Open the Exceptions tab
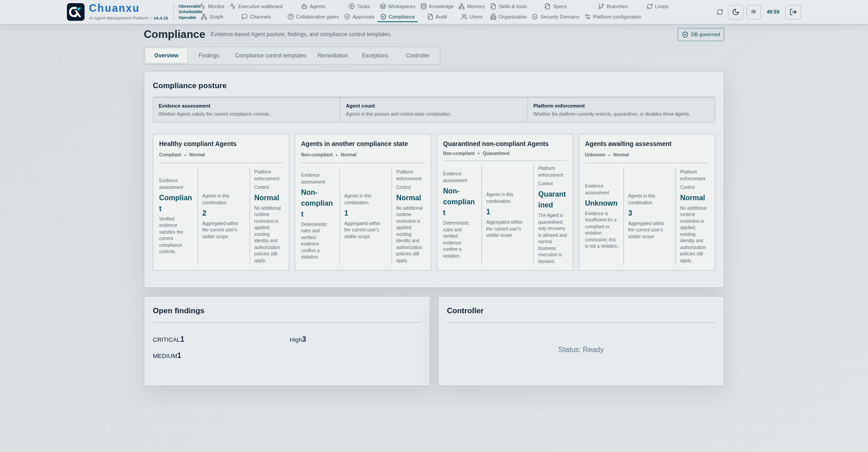Image resolution: width=868 pixels, height=452 pixels. [375, 56]
